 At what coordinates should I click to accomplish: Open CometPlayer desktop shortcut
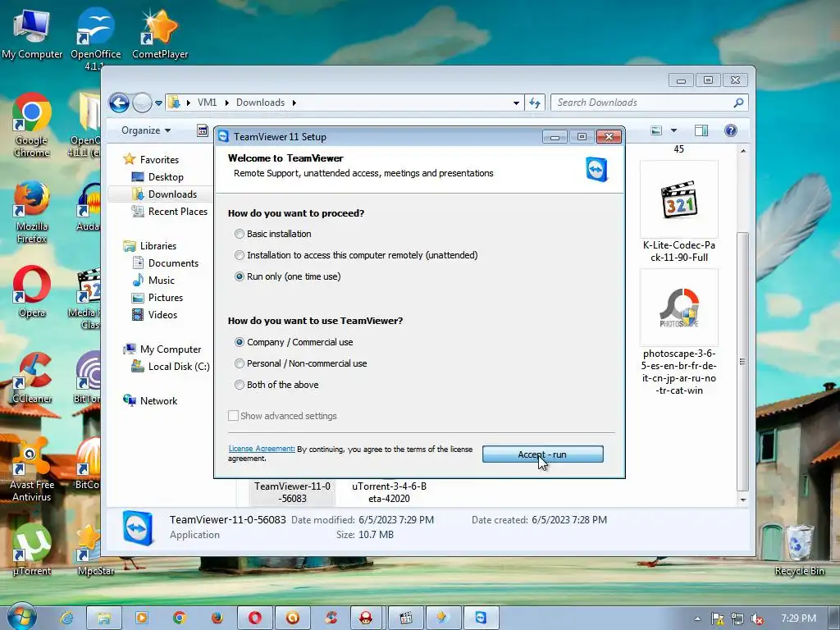tap(160, 33)
